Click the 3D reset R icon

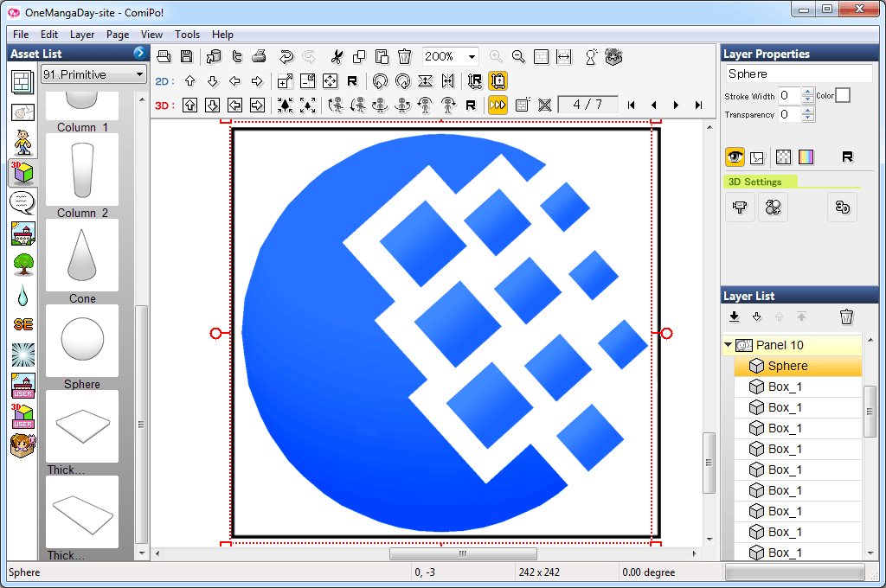(x=471, y=105)
